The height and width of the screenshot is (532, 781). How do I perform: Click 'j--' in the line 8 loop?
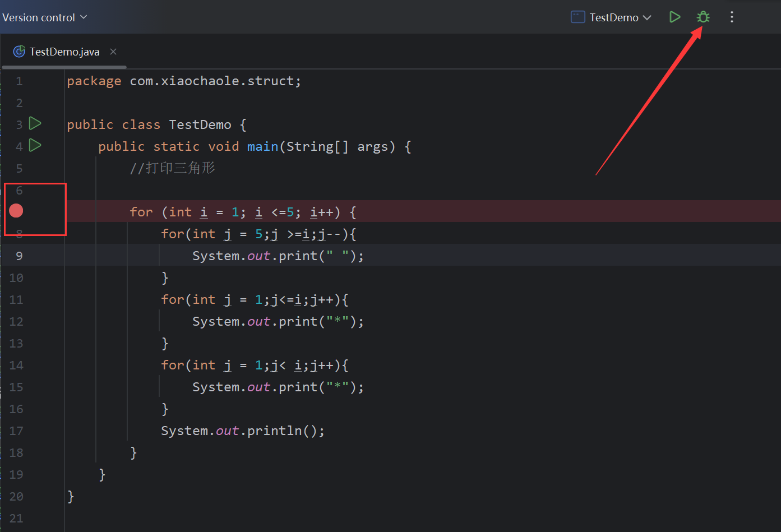330,234
